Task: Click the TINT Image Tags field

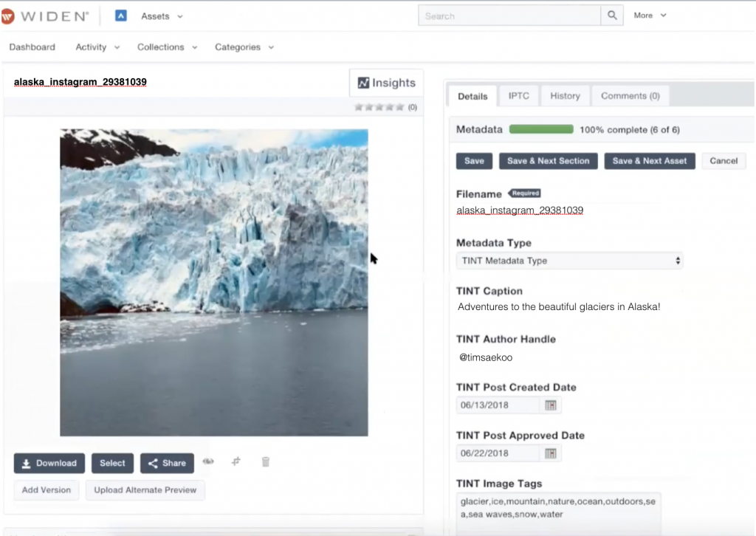Action: click(558, 513)
